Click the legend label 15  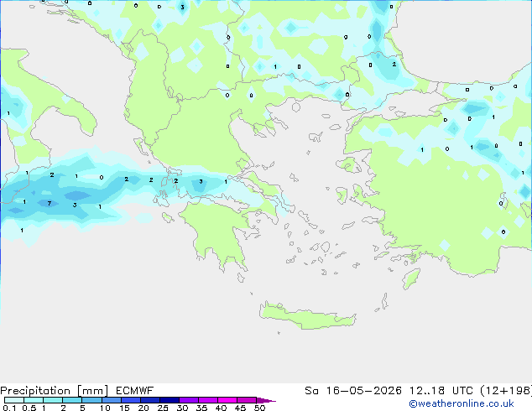pyautogui.click(x=124, y=408)
